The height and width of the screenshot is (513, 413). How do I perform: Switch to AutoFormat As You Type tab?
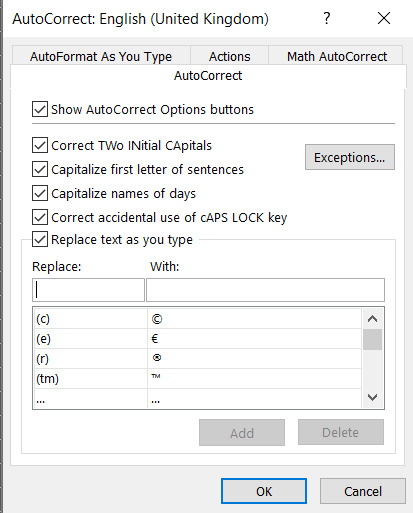(101, 56)
